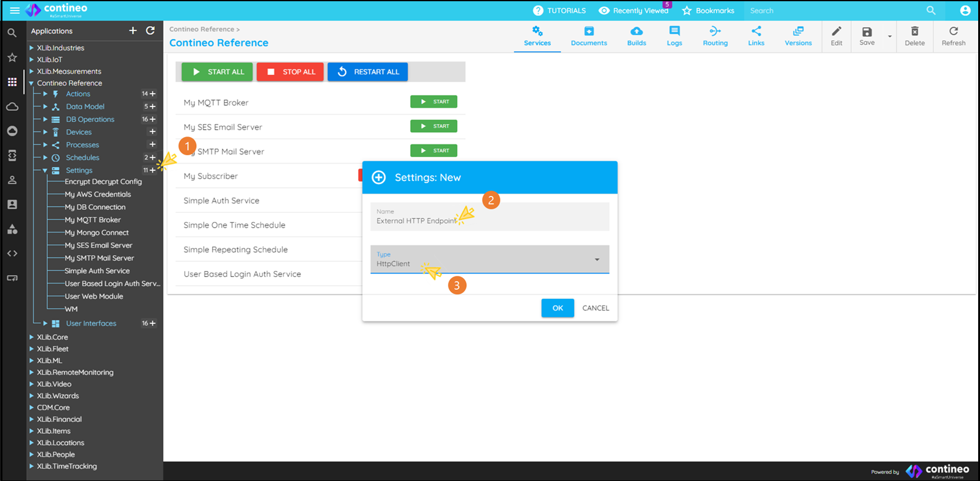Open user account avatar icon
The image size is (980, 481).
965,10
